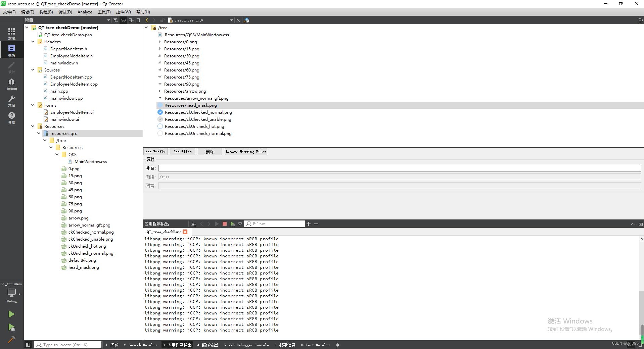Viewport: 644px width, 349px height.
Task: Minimize the output pane with the caret
Action: click(x=633, y=224)
